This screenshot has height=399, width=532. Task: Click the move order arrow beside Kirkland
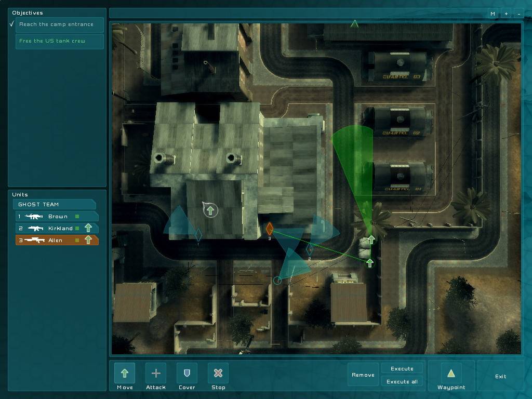coord(88,228)
